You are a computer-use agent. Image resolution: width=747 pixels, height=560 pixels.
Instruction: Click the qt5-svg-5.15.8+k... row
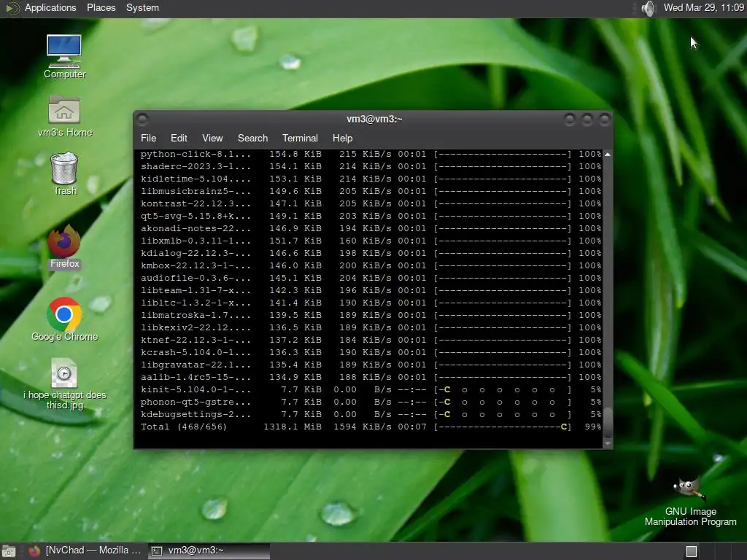click(371, 216)
